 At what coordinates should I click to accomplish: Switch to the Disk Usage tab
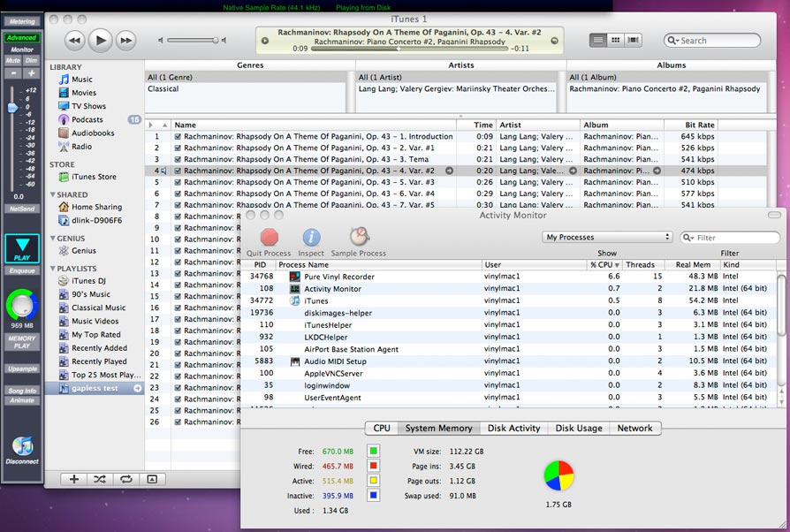[x=579, y=429]
